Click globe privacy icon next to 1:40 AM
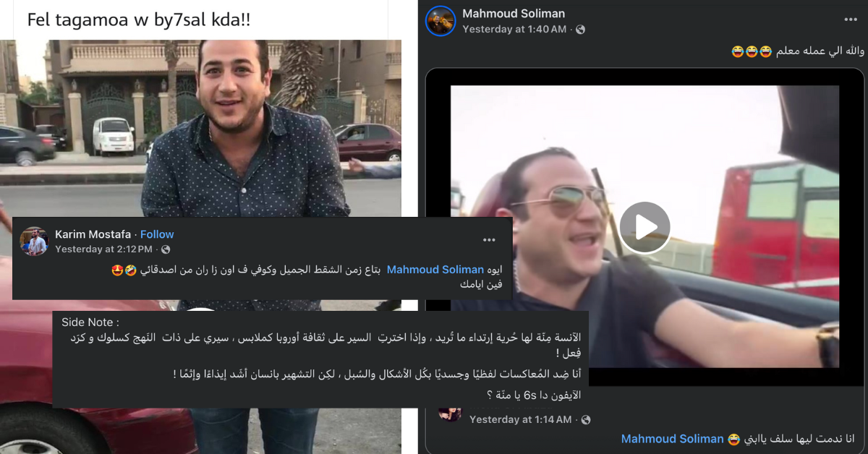This screenshot has width=868, height=454. click(580, 30)
